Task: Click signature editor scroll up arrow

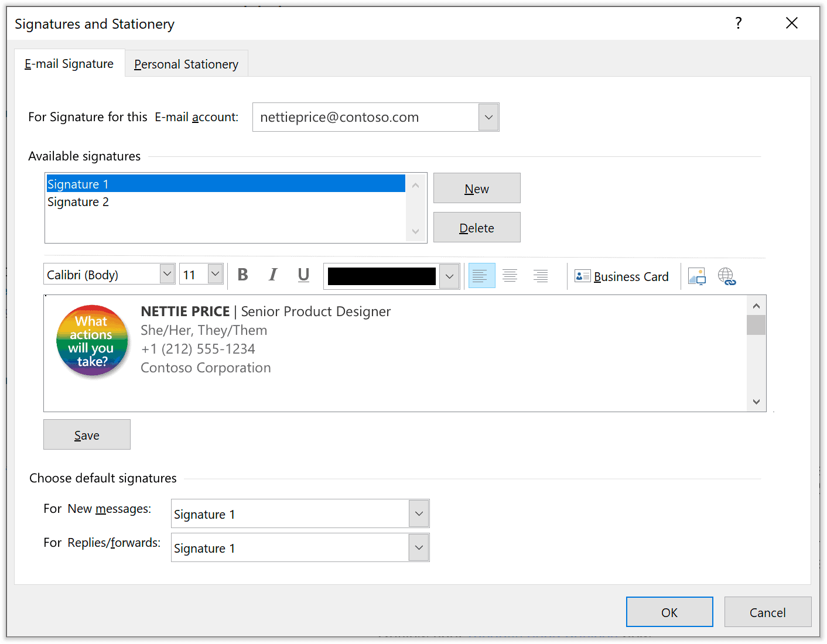Action: (x=756, y=306)
